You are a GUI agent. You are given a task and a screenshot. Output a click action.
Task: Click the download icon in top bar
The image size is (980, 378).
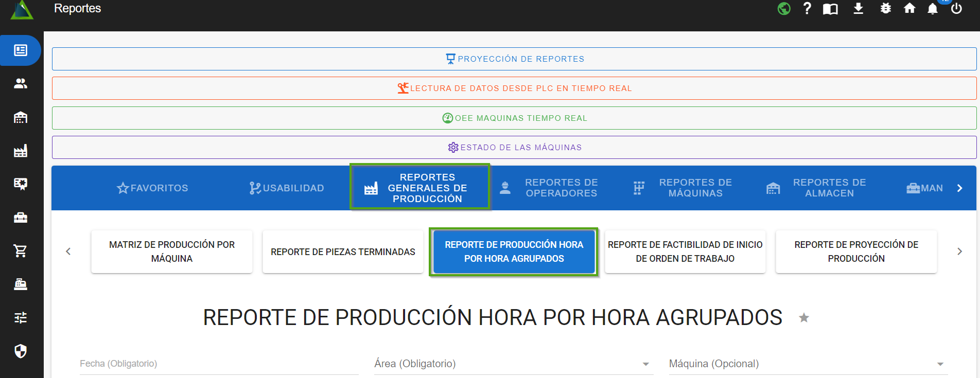tap(858, 9)
